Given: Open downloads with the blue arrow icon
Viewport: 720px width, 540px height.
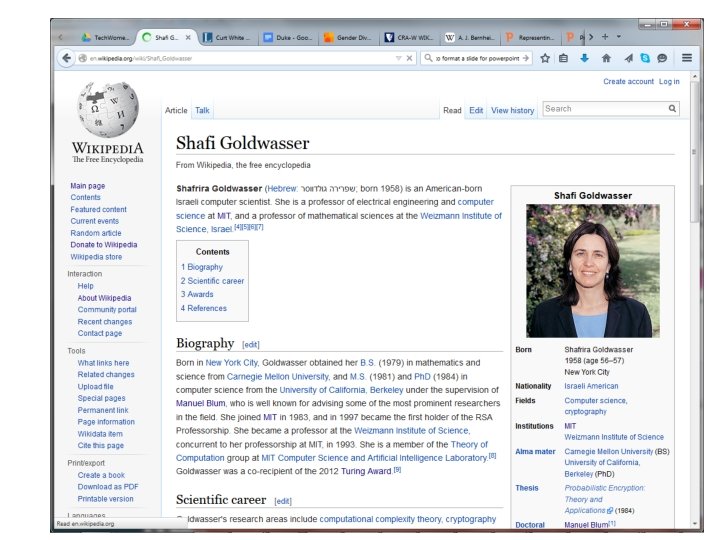Looking at the screenshot, I should (x=584, y=58).
